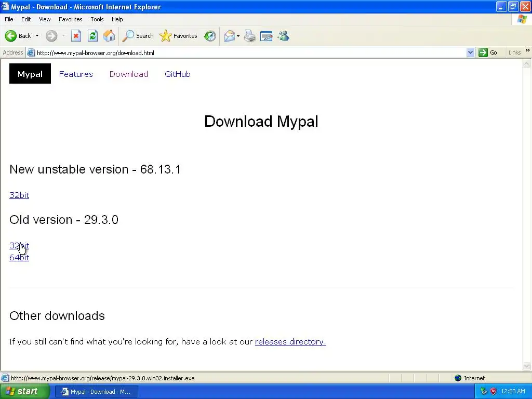Expand the address bar dropdown
The image size is (532, 399).
[470, 52]
